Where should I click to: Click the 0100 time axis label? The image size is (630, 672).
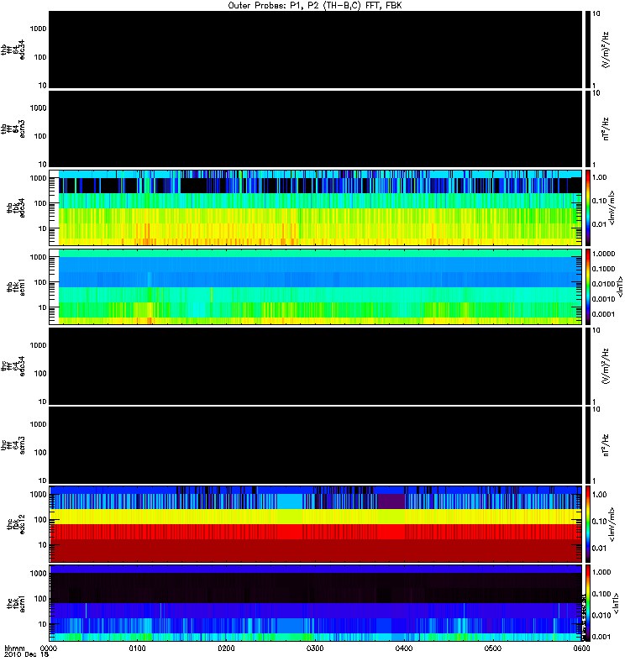point(137,648)
